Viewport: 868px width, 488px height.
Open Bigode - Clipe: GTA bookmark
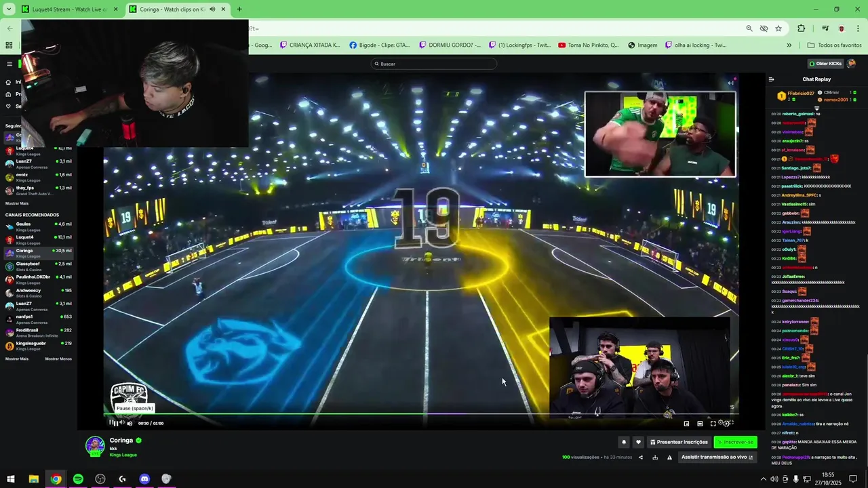(x=380, y=45)
